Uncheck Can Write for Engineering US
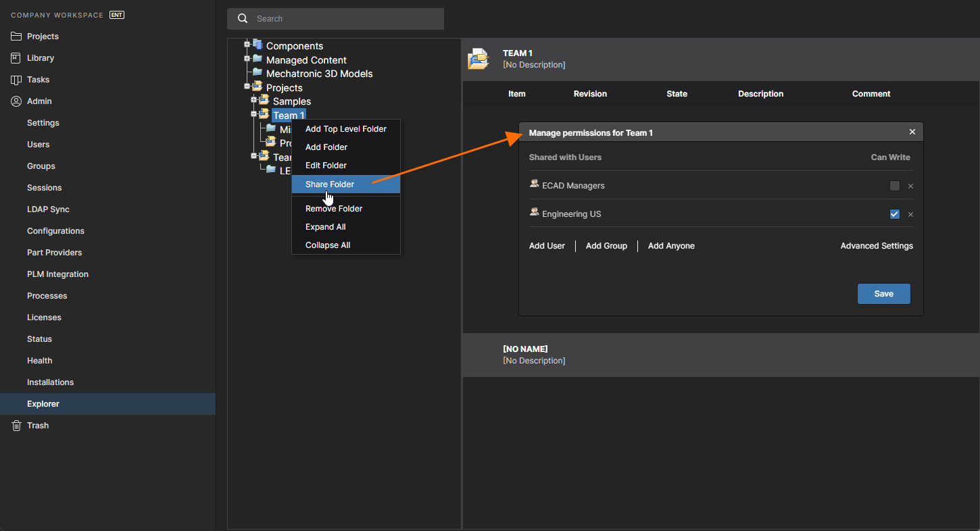 [x=895, y=214]
